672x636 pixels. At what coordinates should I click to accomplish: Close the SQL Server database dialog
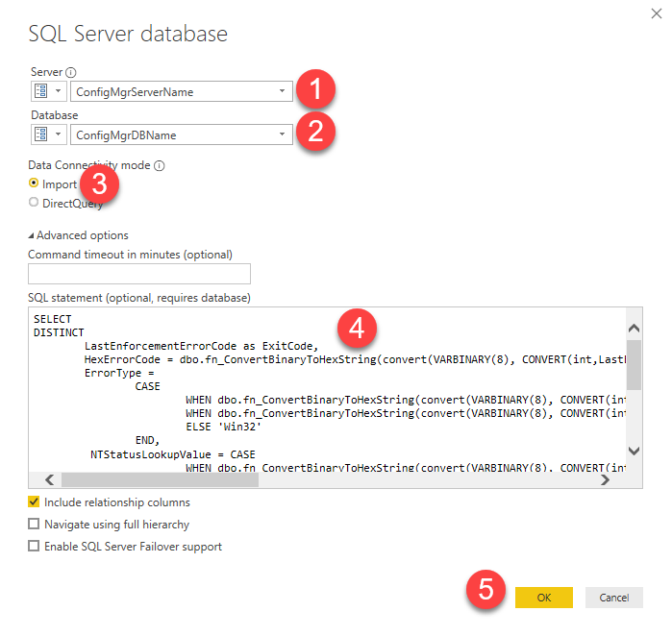pyautogui.click(x=657, y=13)
